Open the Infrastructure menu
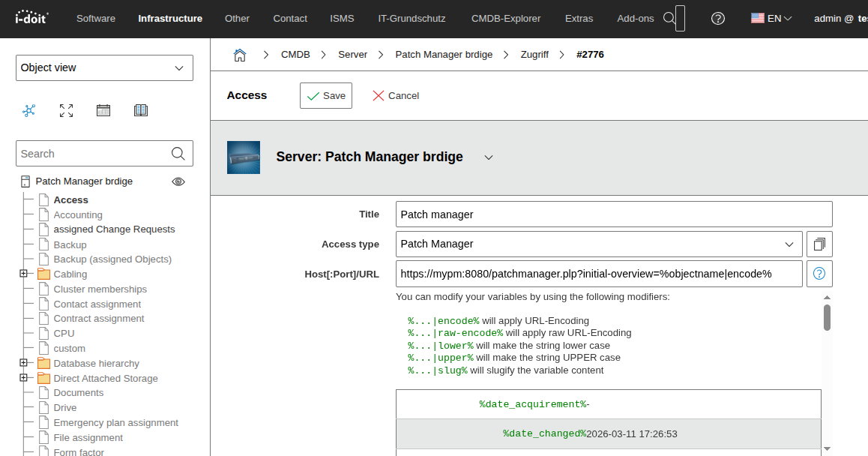 coord(170,18)
